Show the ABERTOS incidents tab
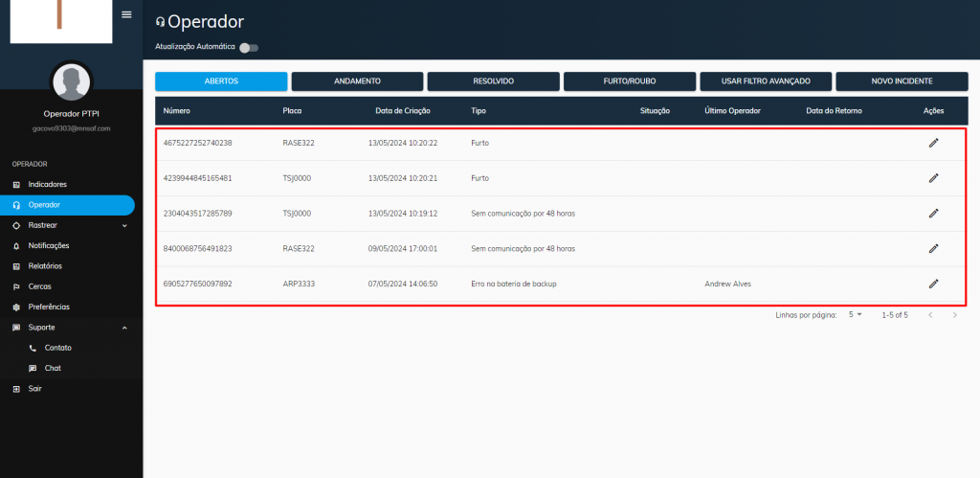Image resolution: width=980 pixels, height=478 pixels. coord(221,81)
